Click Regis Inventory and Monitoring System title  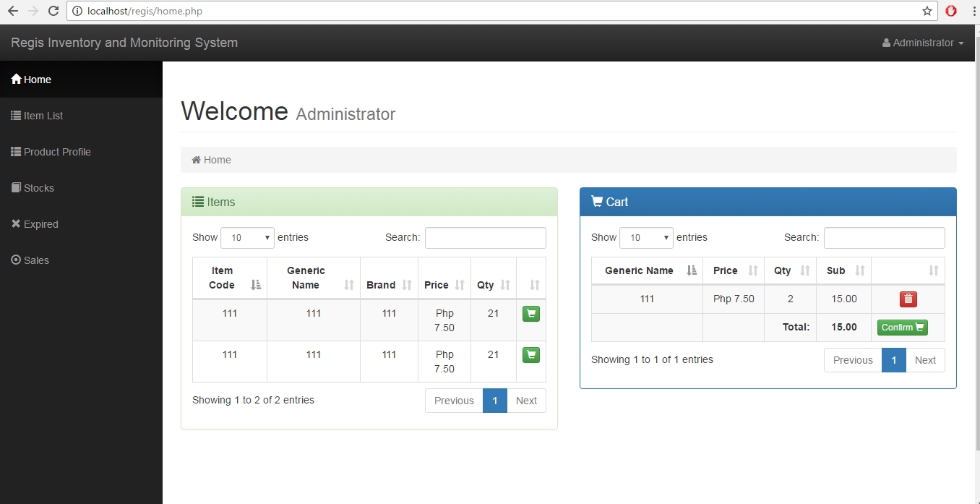[x=124, y=43]
